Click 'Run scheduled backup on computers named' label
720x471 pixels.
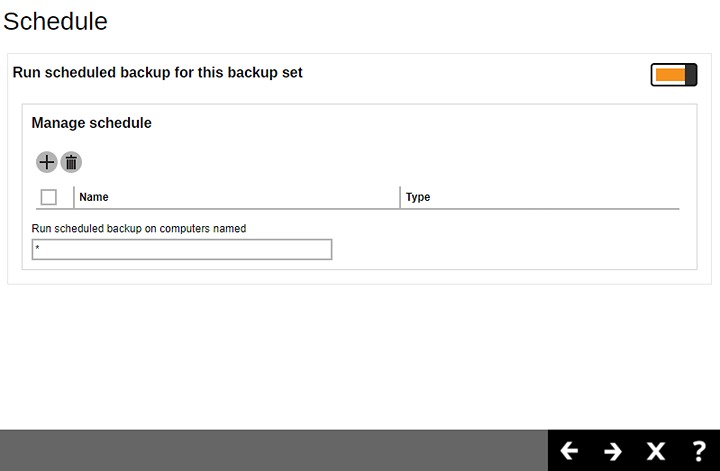click(x=139, y=228)
